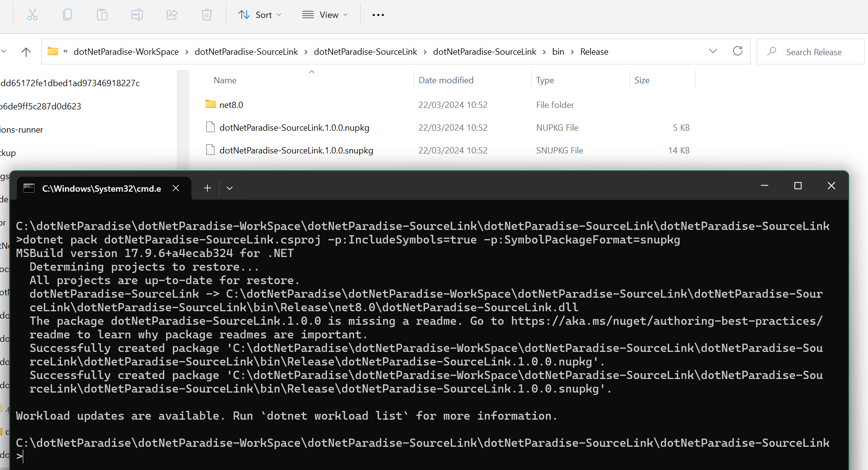Click the file icon of the .nupkg package
This screenshot has height=470, width=868.
coord(210,127)
